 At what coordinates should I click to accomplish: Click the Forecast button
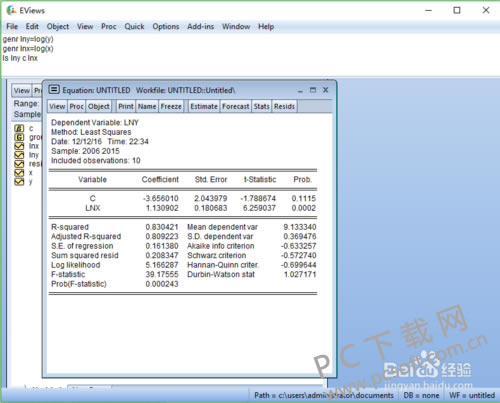click(x=236, y=106)
